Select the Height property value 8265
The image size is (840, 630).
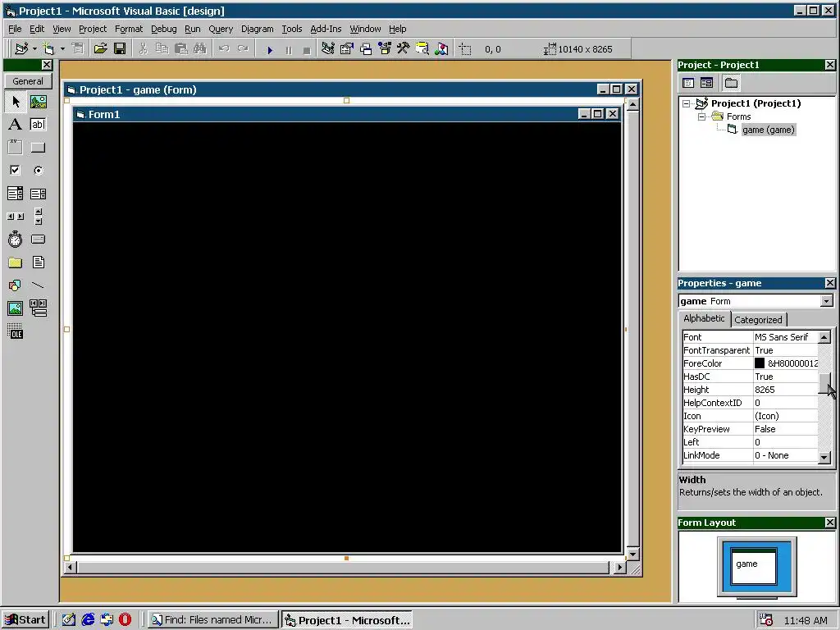(x=785, y=390)
